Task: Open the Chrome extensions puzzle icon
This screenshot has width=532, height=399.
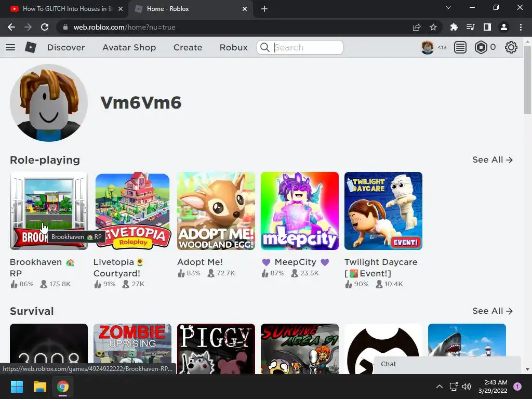Action: click(x=454, y=27)
